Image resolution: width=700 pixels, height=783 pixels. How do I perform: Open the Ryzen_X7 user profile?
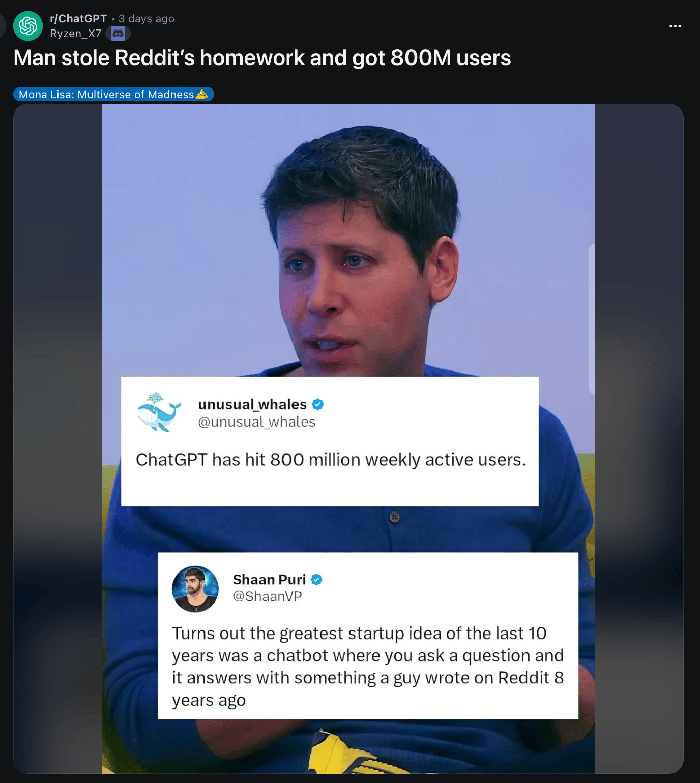click(76, 34)
